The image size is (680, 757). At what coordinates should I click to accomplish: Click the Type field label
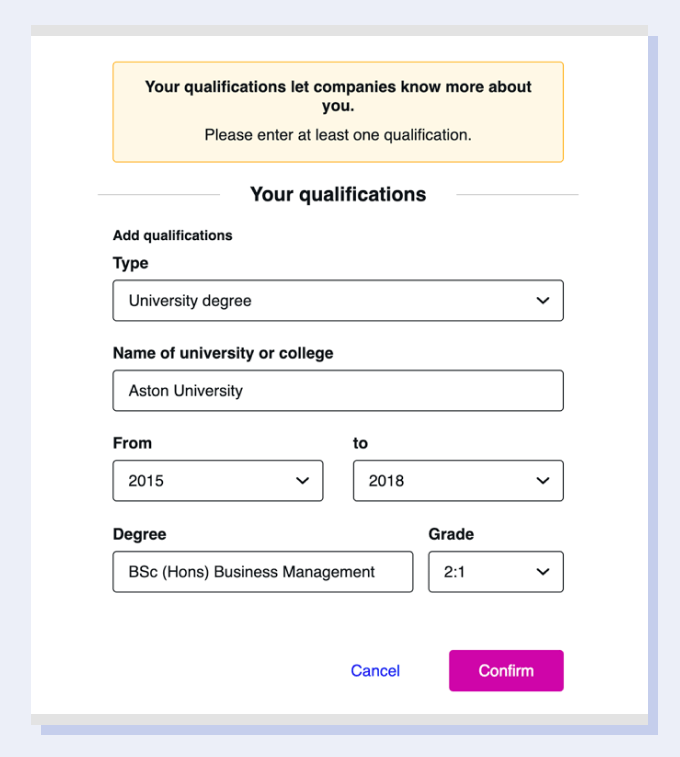click(130, 264)
